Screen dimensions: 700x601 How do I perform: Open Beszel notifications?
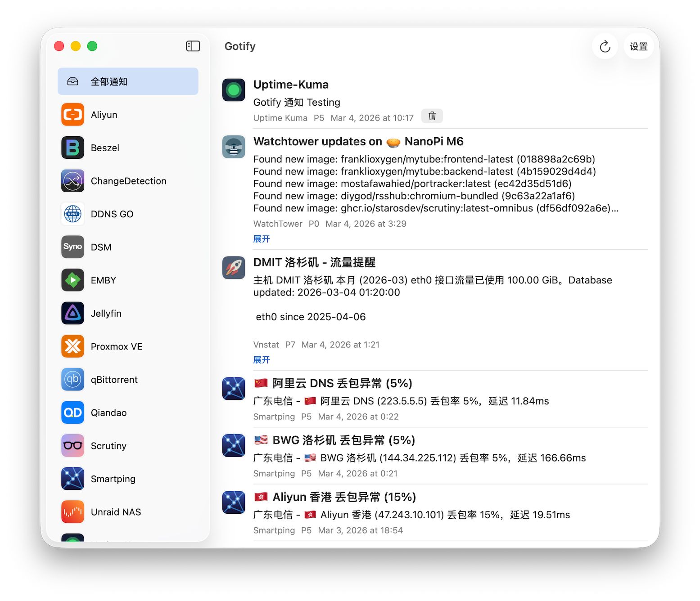105,148
